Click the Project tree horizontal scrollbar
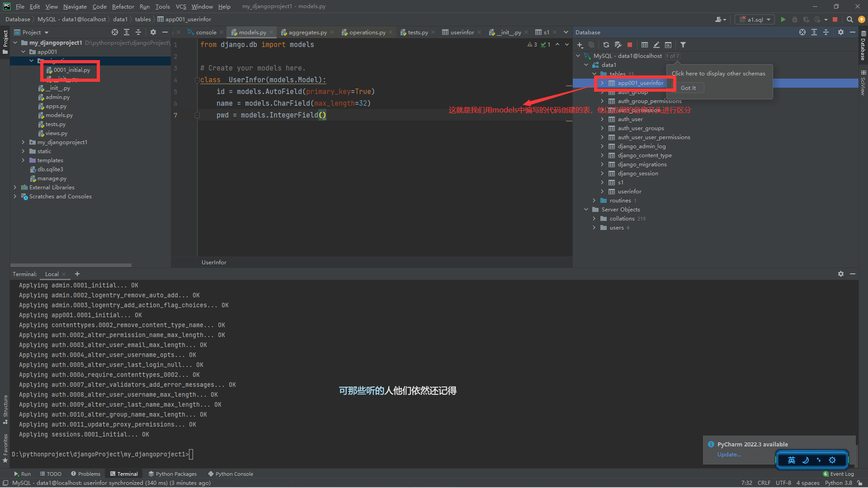The width and height of the screenshot is (868, 488). click(71, 265)
